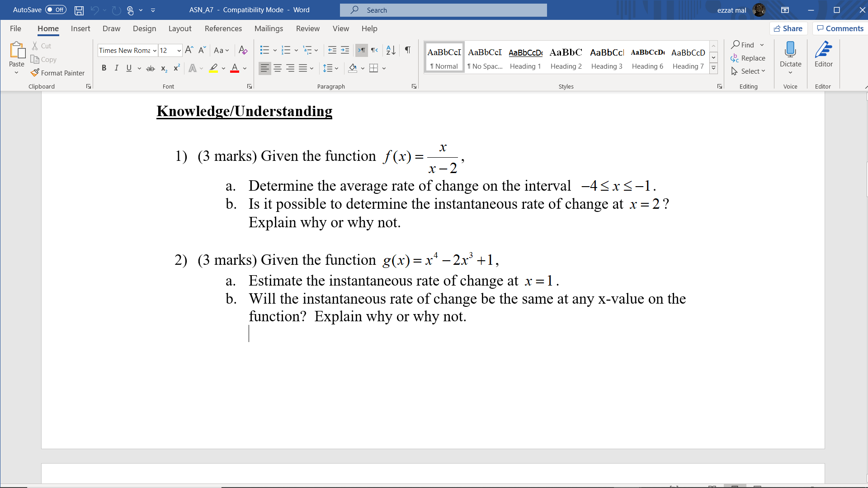Viewport: 868px width, 488px height.
Task: Select the Format Painter tool
Action: tap(58, 73)
